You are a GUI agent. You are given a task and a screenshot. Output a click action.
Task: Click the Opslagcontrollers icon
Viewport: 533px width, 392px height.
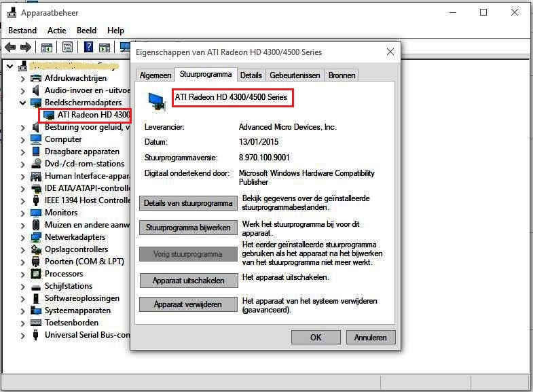36,249
